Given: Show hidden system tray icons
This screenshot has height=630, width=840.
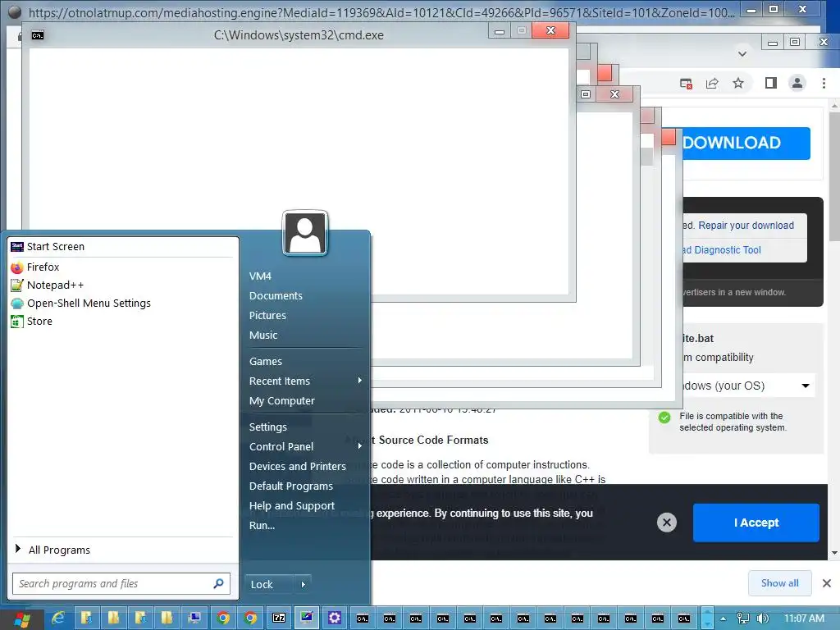Looking at the screenshot, I should (724, 619).
